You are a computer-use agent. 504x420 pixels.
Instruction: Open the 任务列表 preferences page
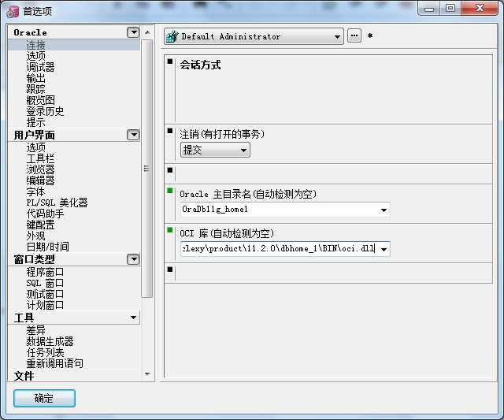click(45, 352)
